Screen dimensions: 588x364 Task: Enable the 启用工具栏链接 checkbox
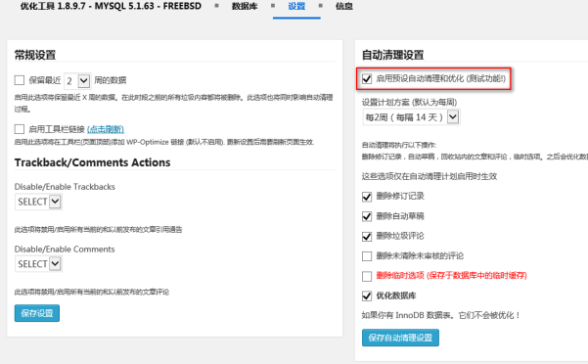point(20,129)
